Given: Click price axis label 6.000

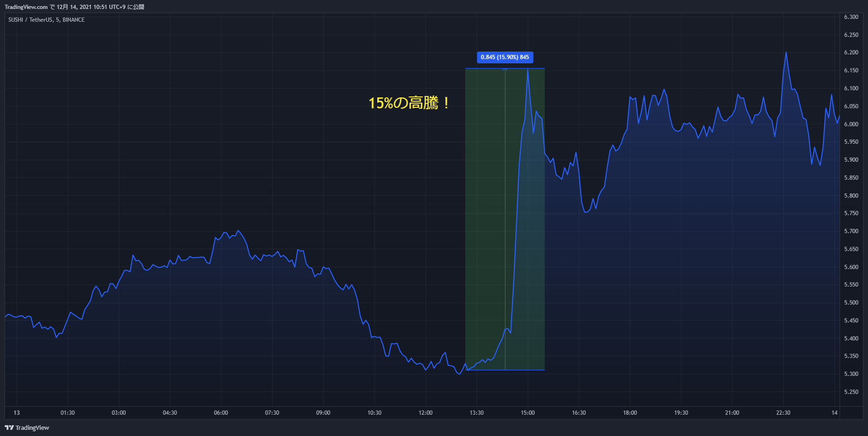Looking at the screenshot, I should coord(851,124).
